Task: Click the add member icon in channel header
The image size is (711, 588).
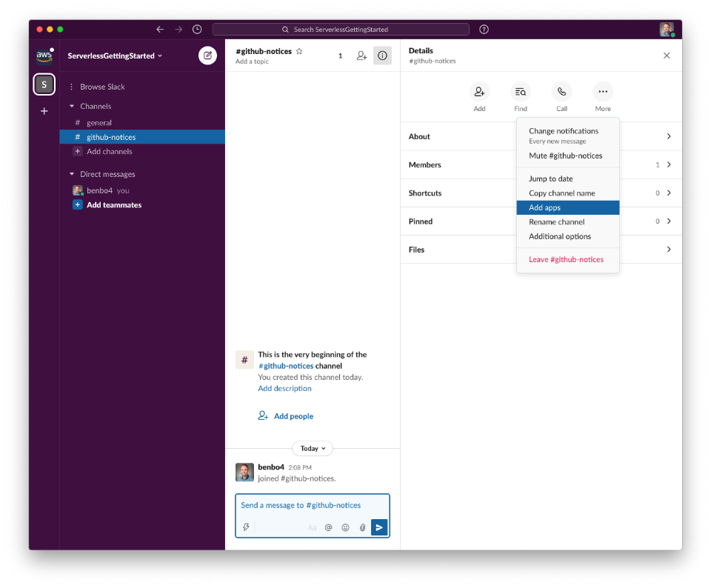Action: (361, 56)
